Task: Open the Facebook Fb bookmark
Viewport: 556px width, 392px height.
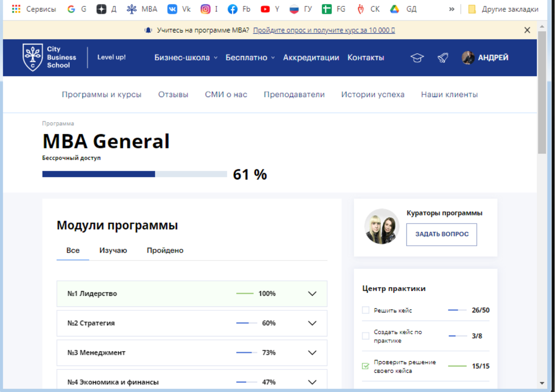Action: pos(239,9)
